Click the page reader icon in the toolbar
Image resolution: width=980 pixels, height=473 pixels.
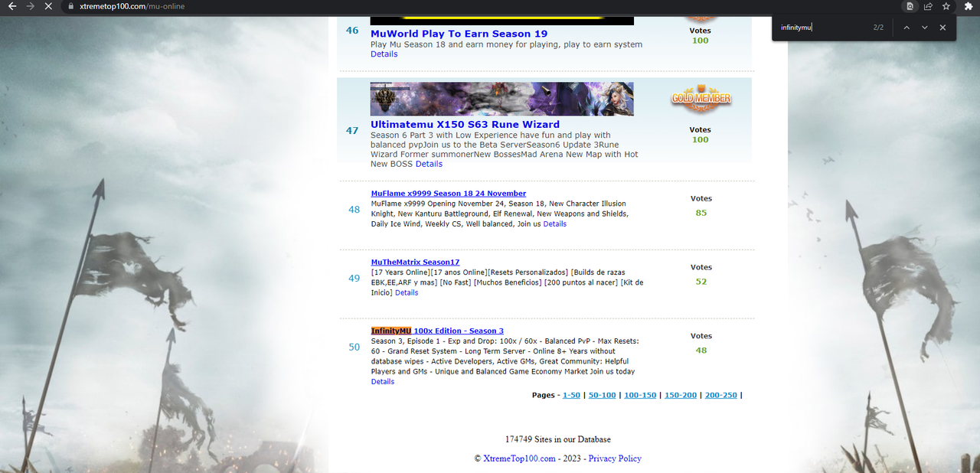click(910, 6)
